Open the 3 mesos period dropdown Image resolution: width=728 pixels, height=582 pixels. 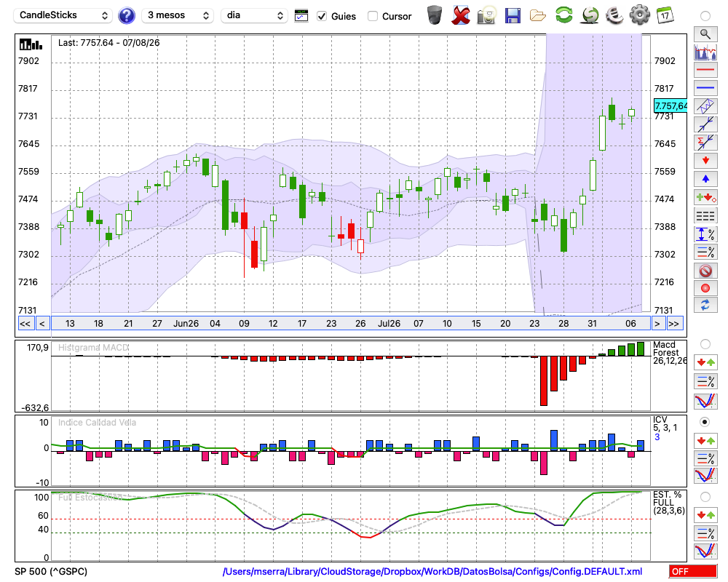pyautogui.click(x=178, y=15)
